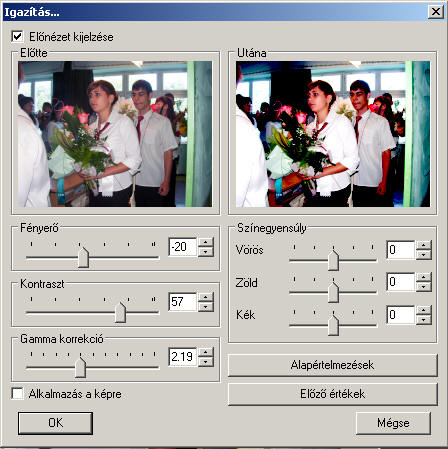Click the Kontraszt slider handle

pos(120,312)
